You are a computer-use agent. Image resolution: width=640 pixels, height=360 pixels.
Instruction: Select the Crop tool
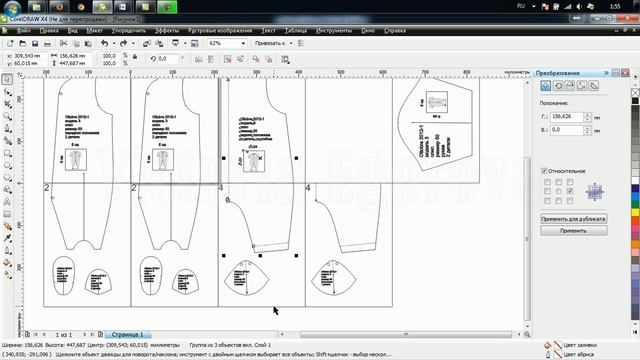coord(7,104)
